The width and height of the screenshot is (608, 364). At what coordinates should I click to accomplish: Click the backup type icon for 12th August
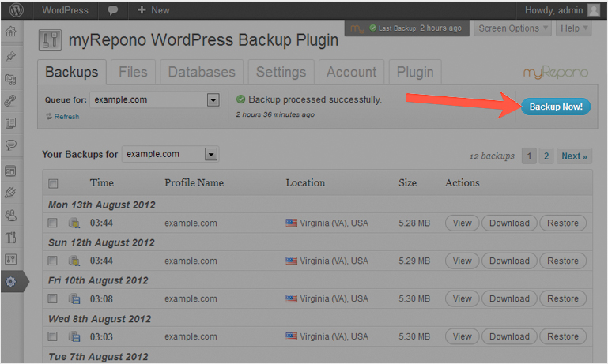click(74, 261)
